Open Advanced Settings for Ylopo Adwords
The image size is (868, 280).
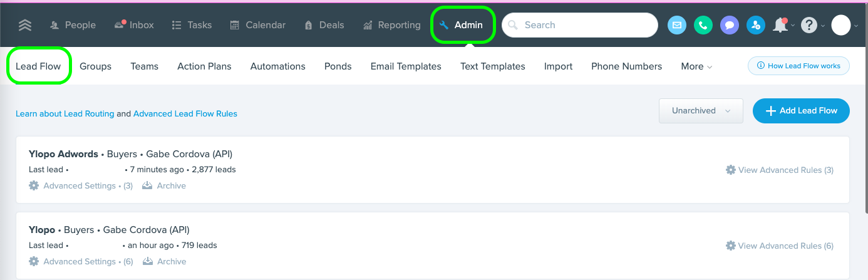point(80,186)
